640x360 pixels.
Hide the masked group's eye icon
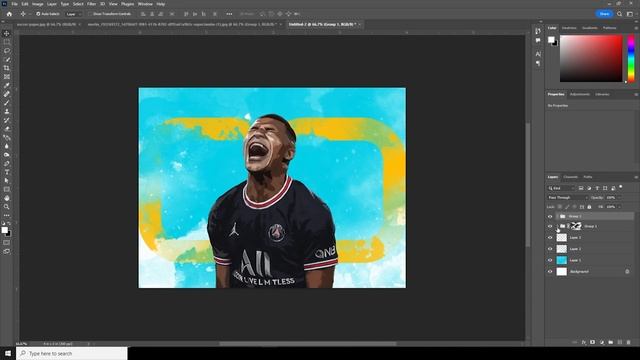(550, 226)
